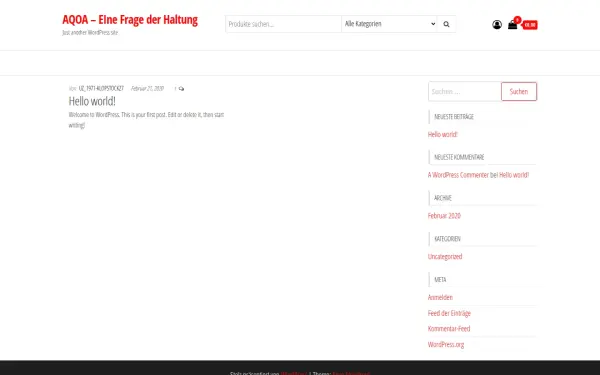The image size is (600, 375).
Task: Click the Neueste Kommentare widget heading
Action: coord(459,157)
